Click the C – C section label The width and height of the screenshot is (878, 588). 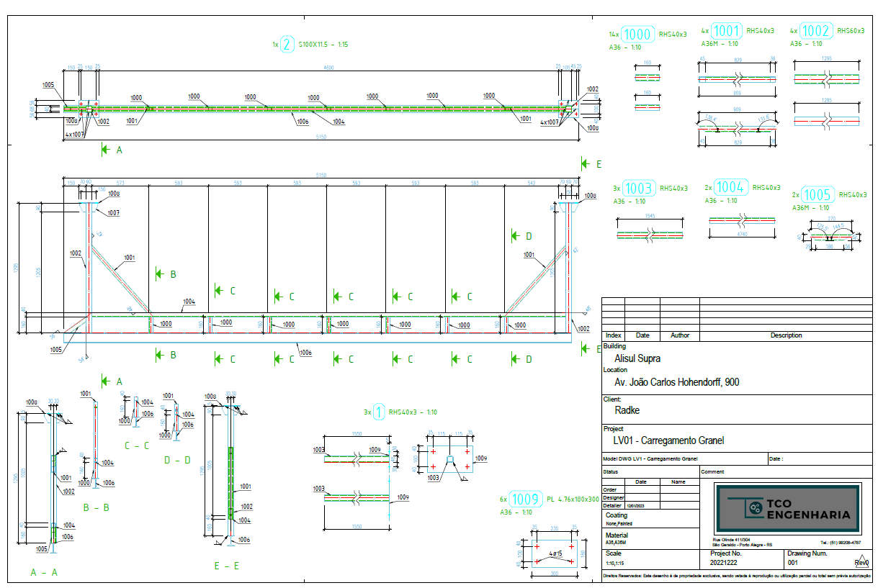coord(137,445)
